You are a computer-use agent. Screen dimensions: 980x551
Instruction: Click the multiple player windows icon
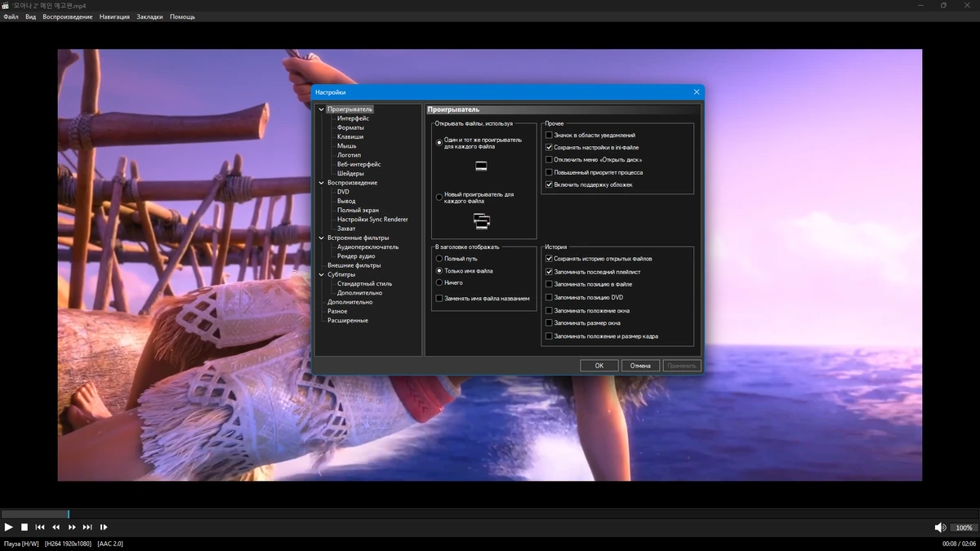[482, 220]
